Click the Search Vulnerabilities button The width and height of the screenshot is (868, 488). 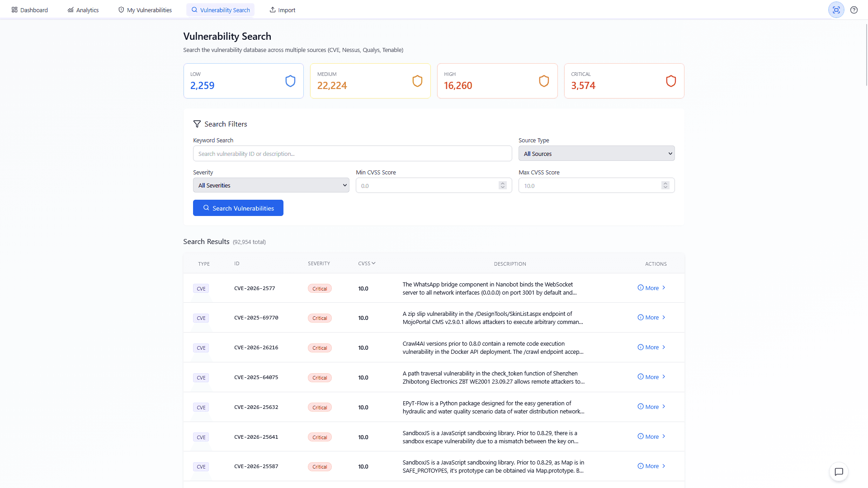click(x=238, y=208)
